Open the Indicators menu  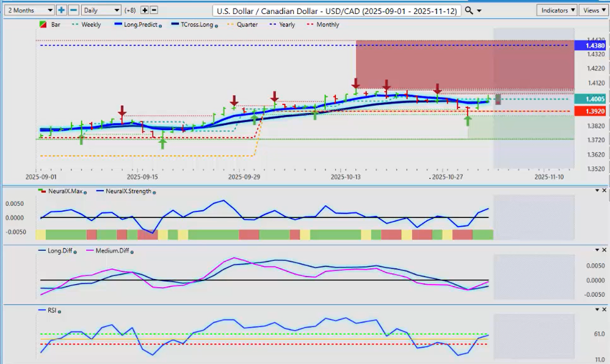[557, 10]
